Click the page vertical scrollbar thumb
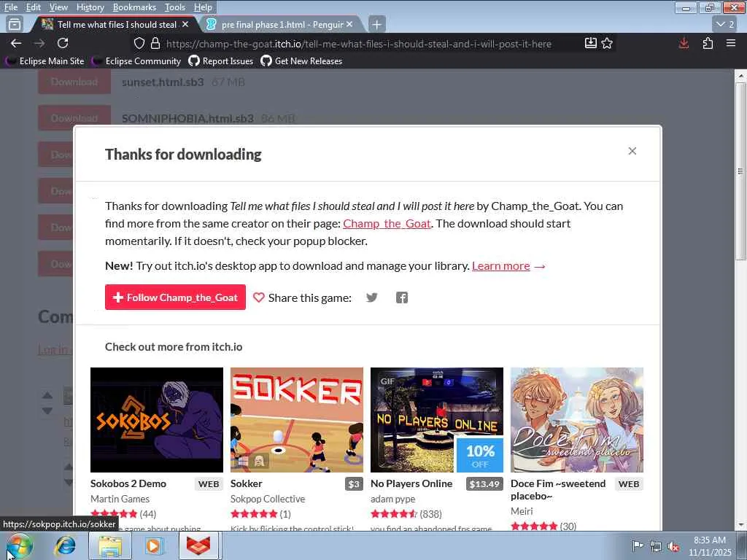 [x=740, y=171]
